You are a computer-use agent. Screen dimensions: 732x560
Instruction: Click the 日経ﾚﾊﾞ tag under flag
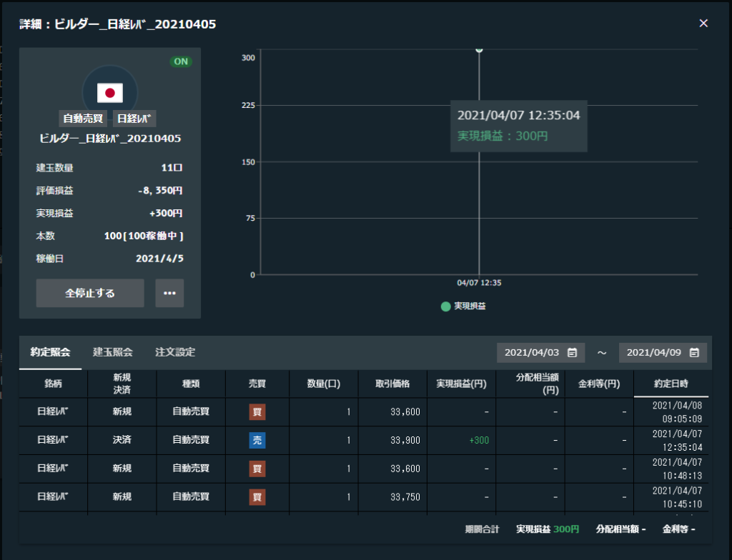pos(134,119)
